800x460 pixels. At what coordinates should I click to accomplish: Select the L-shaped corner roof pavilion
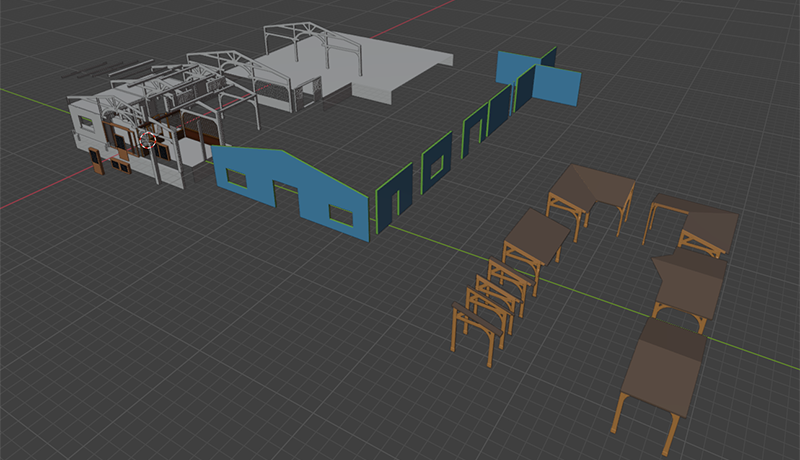[x=590, y=190]
